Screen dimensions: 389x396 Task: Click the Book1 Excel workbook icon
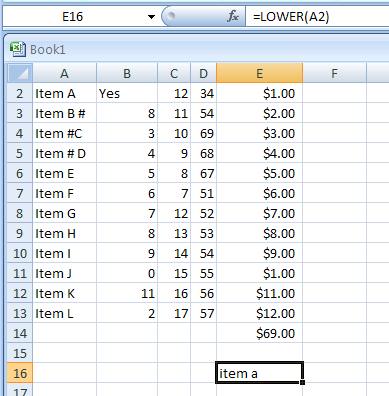18,49
